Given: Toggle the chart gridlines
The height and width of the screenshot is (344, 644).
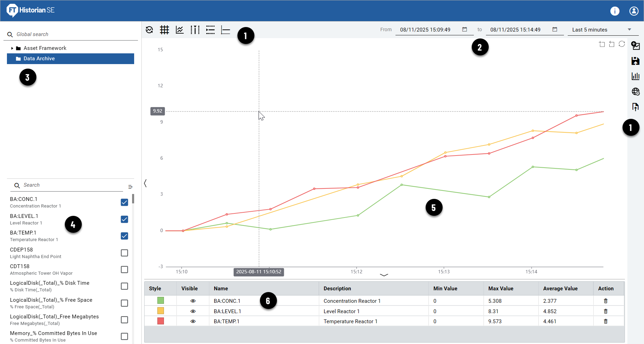Looking at the screenshot, I should pos(165,30).
